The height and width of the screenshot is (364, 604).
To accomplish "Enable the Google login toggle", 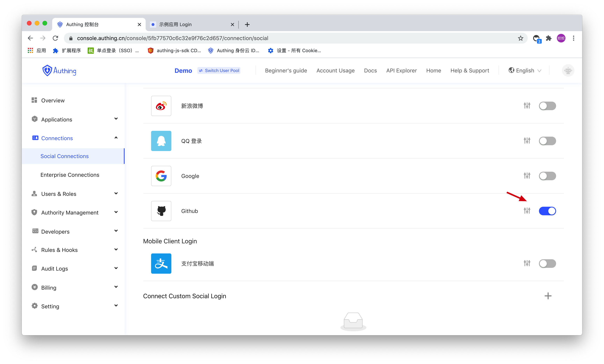I will pos(547,176).
